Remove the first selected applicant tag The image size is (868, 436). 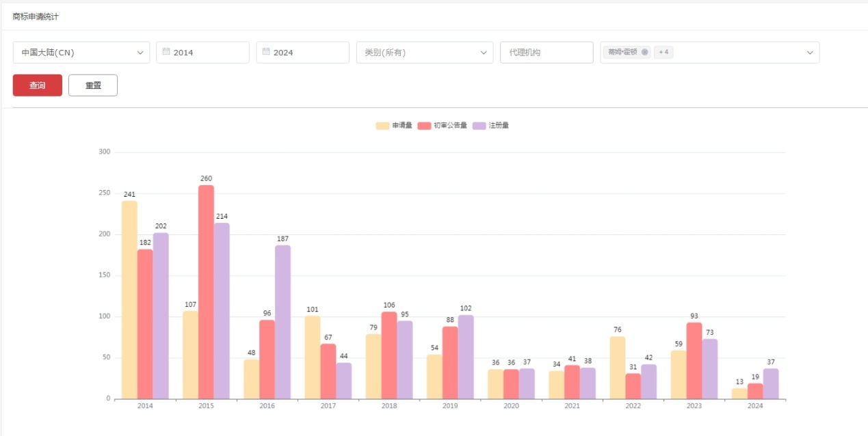[x=644, y=52]
